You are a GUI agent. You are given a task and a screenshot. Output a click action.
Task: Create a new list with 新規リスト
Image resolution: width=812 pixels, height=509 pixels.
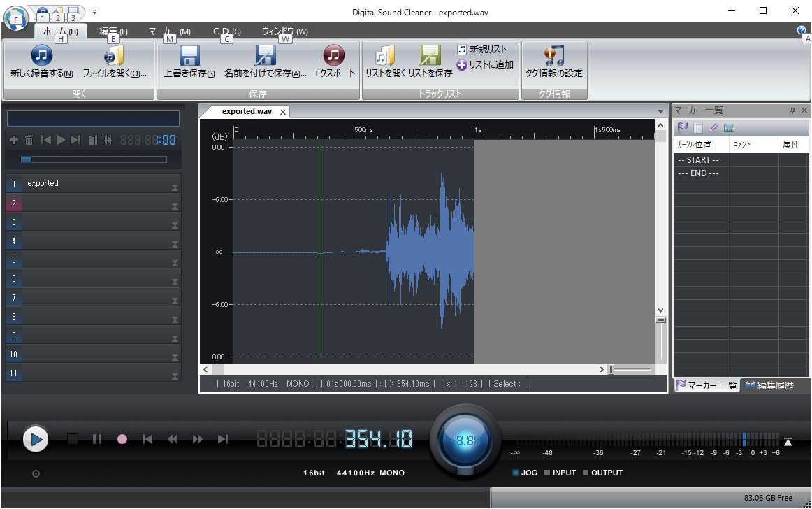coord(482,49)
